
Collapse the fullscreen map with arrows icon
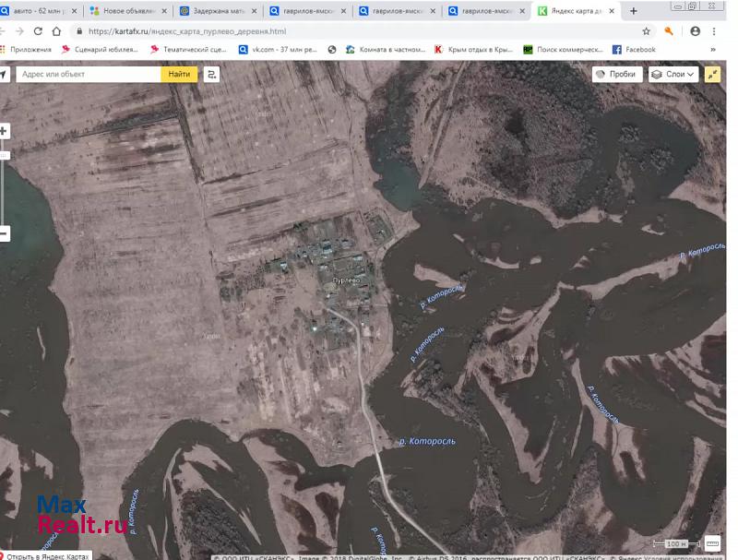coord(712,74)
